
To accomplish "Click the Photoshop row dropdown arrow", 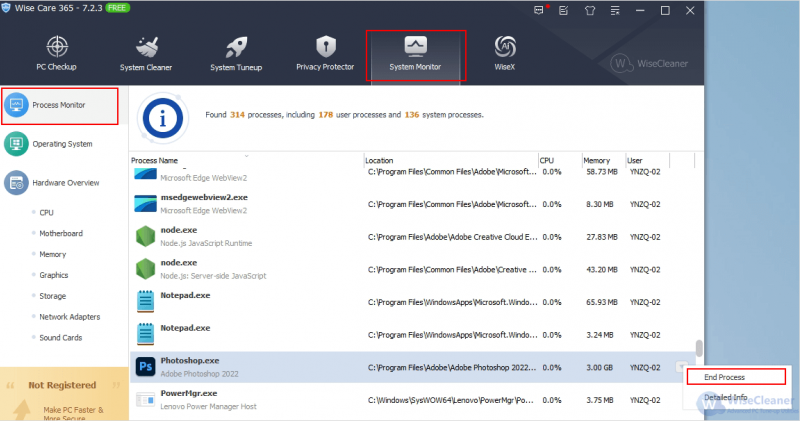I will [x=682, y=367].
